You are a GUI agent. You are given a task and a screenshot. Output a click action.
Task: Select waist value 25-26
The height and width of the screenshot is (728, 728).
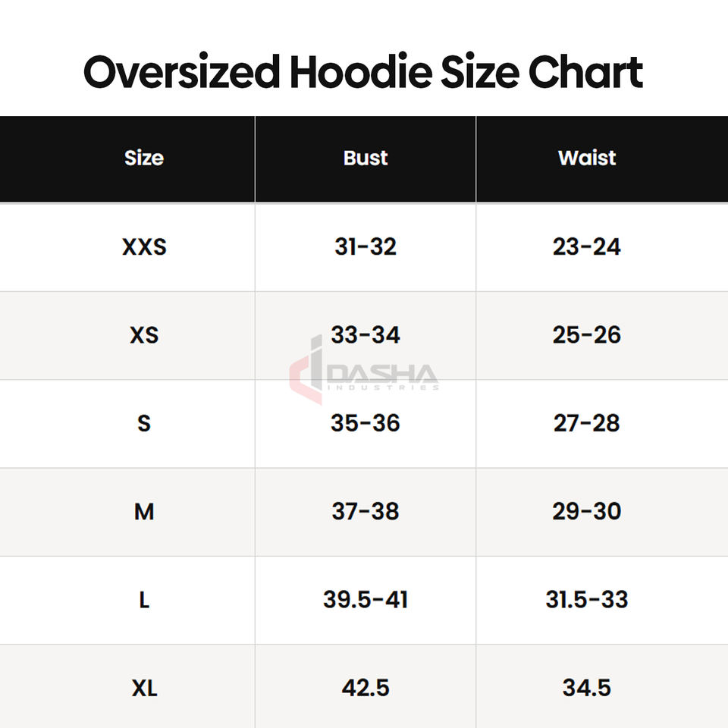(x=587, y=334)
